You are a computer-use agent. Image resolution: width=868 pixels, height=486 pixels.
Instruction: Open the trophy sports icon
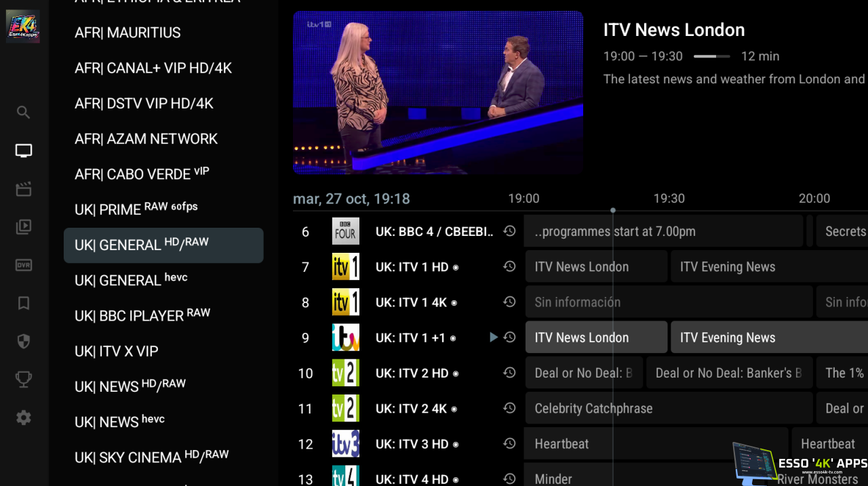pos(24,380)
